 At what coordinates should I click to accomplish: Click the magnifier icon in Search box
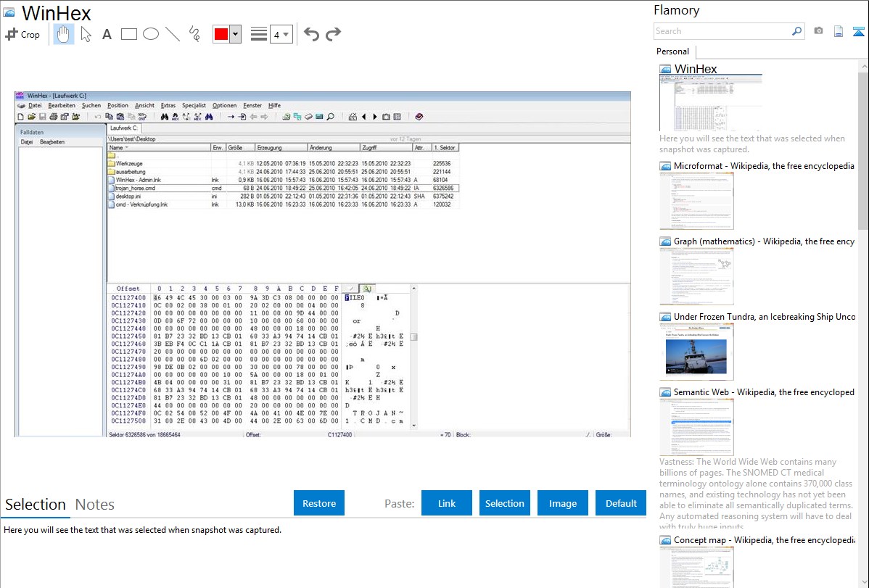(796, 31)
